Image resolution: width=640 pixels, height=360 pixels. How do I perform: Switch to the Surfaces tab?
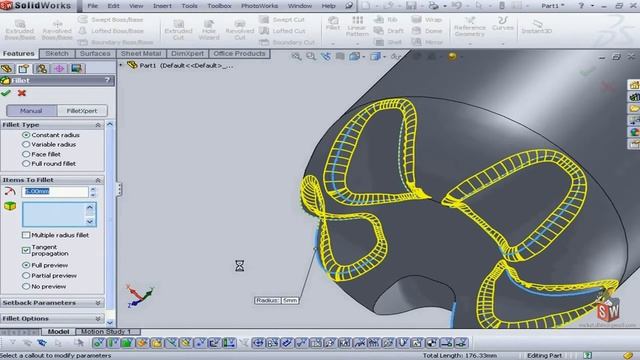point(95,53)
